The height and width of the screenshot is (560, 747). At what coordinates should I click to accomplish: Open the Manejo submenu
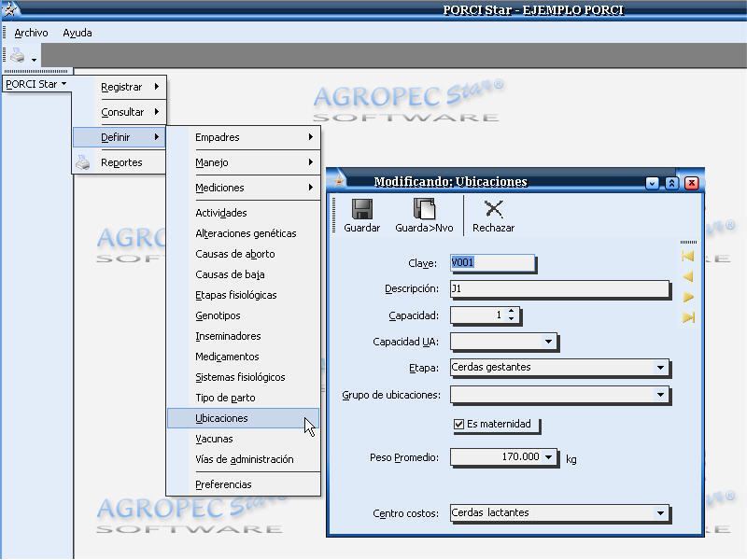pyautogui.click(x=244, y=162)
